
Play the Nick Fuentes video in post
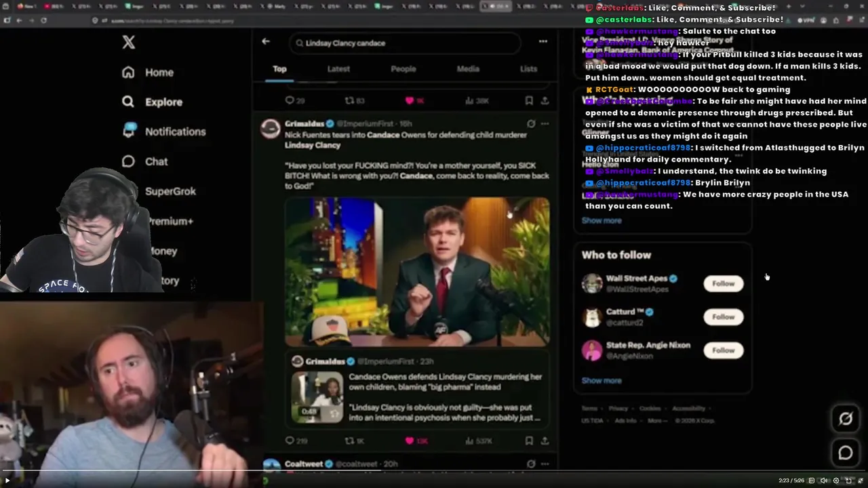(x=417, y=272)
